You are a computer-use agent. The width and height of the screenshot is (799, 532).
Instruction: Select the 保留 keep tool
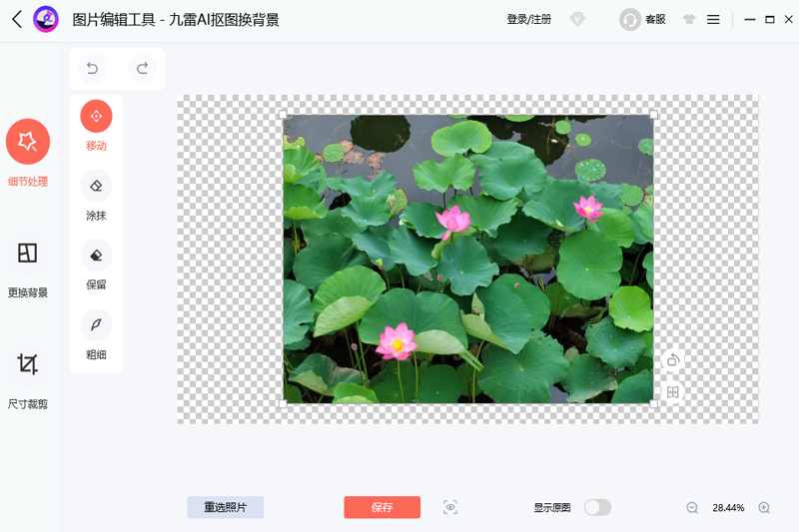(96, 256)
